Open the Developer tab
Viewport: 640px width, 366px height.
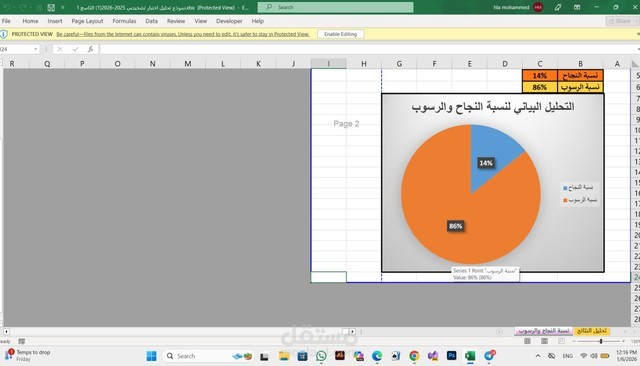click(229, 21)
